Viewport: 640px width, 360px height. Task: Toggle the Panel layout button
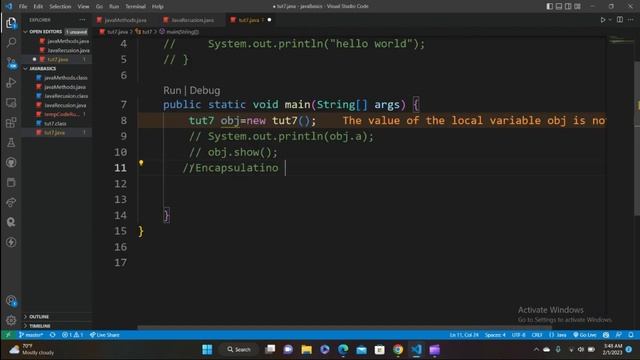coord(559,6)
